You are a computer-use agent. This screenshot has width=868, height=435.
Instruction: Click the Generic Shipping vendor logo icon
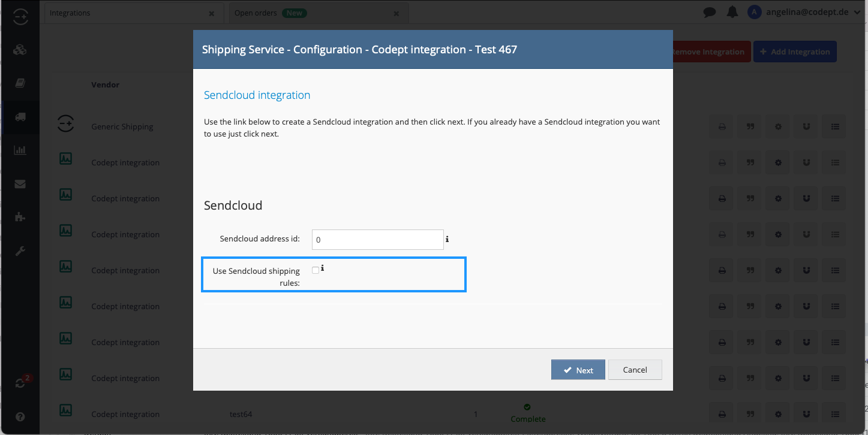click(x=65, y=124)
